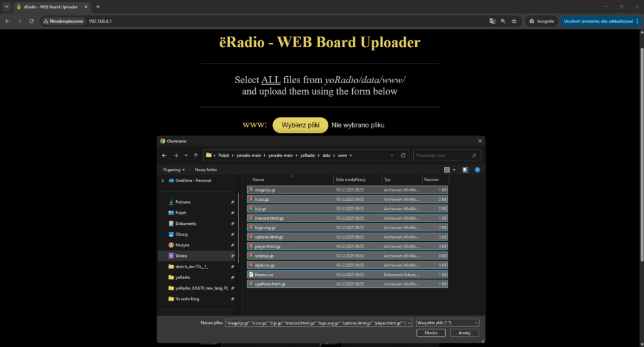This screenshot has width=644, height=347.
Task: Bookmark this page with star icon
Action: point(514,21)
